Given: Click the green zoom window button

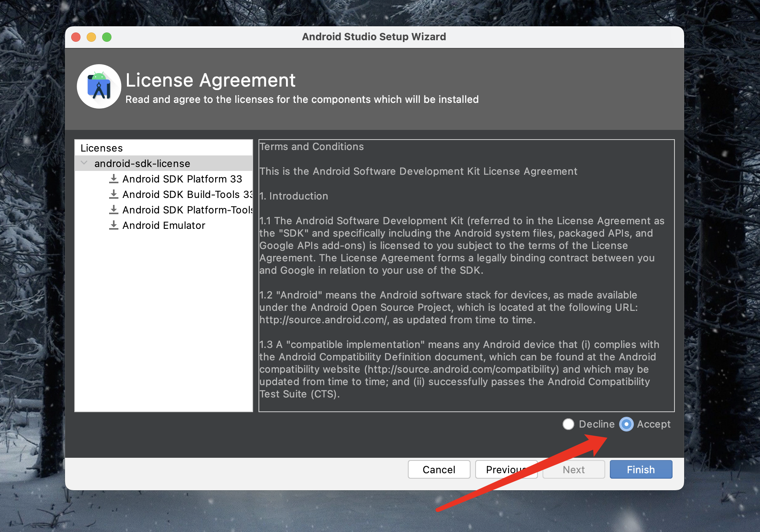Looking at the screenshot, I should pyautogui.click(x=107, y=37).
